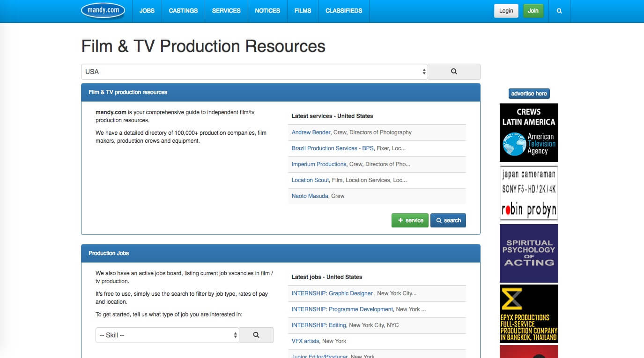
Task: Open the CASTINGS menu
Action: pyautogui.click(x=183, y=11)
